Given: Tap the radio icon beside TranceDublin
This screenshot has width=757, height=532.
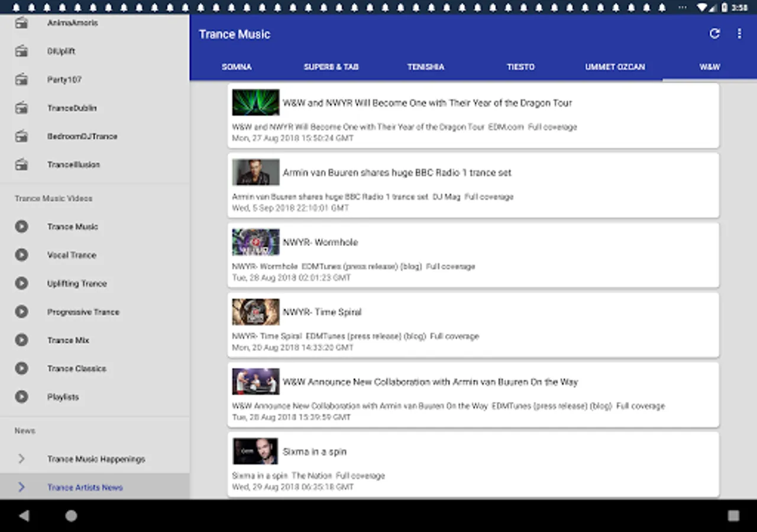Looking at the screenshot, I should [21, 108].
